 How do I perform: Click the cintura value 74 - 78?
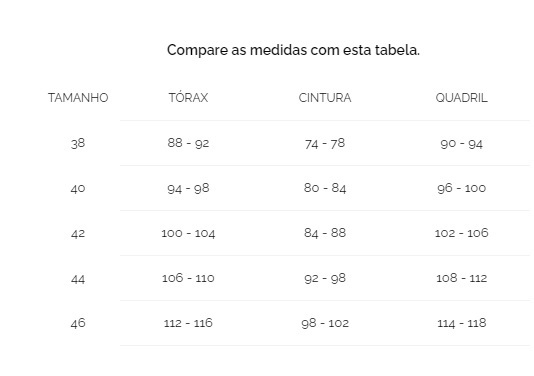point(325,143)
